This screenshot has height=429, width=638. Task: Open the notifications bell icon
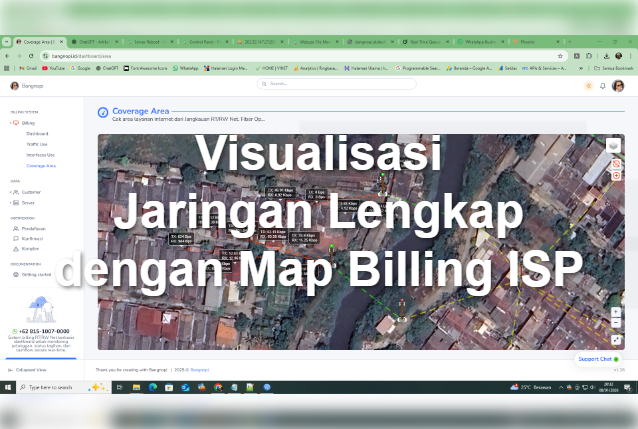tap(603, 86)
